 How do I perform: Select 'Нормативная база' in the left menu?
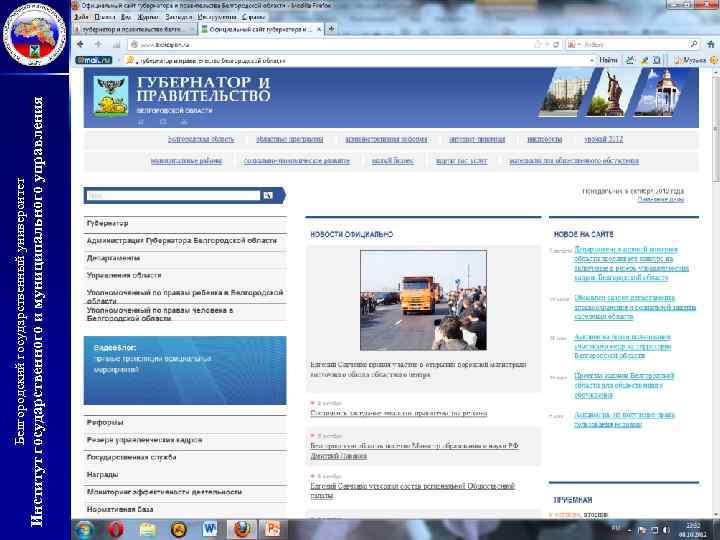click(185, 510)
